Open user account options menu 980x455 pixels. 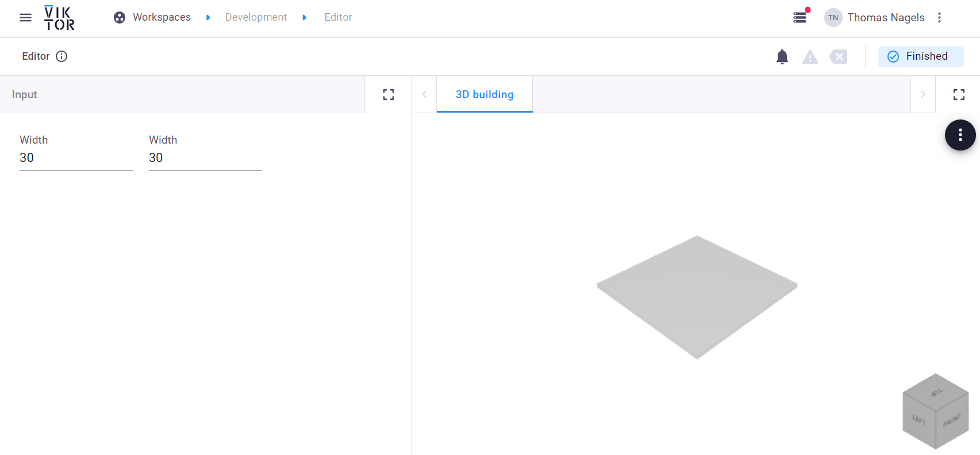pyautogui.click(x=939, y=18)
